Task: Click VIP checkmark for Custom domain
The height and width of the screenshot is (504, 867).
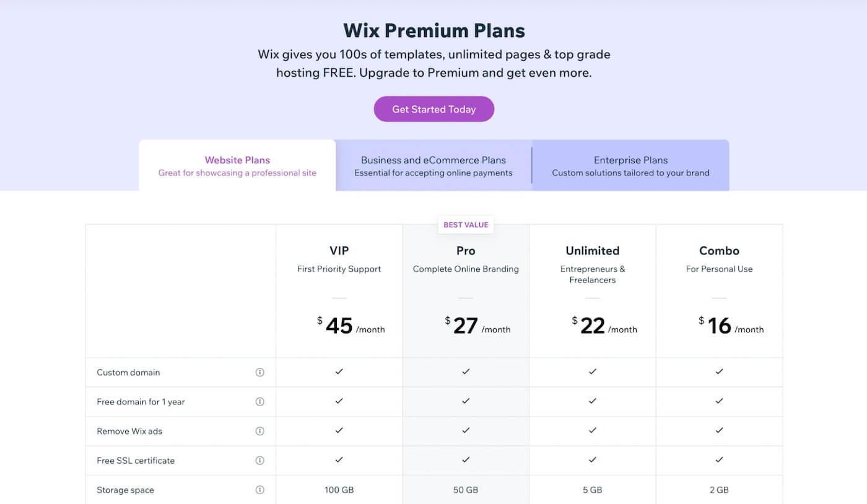Action: (x=339, y=371)
